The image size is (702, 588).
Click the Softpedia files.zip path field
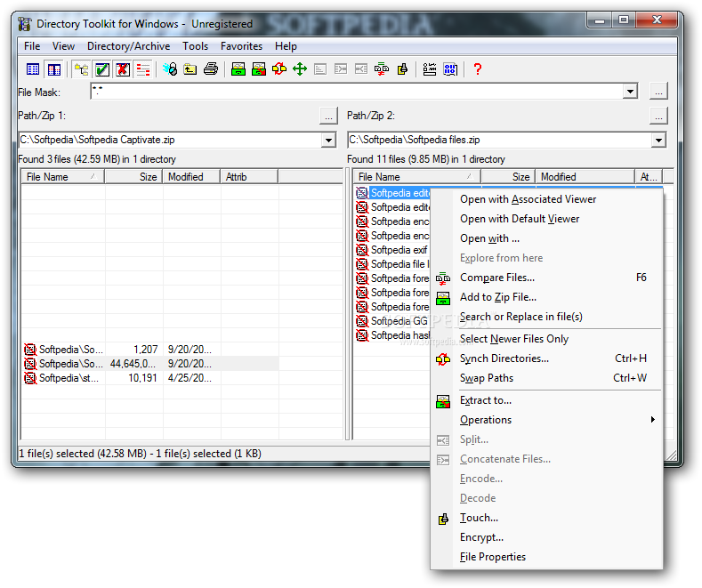point(500,140)
